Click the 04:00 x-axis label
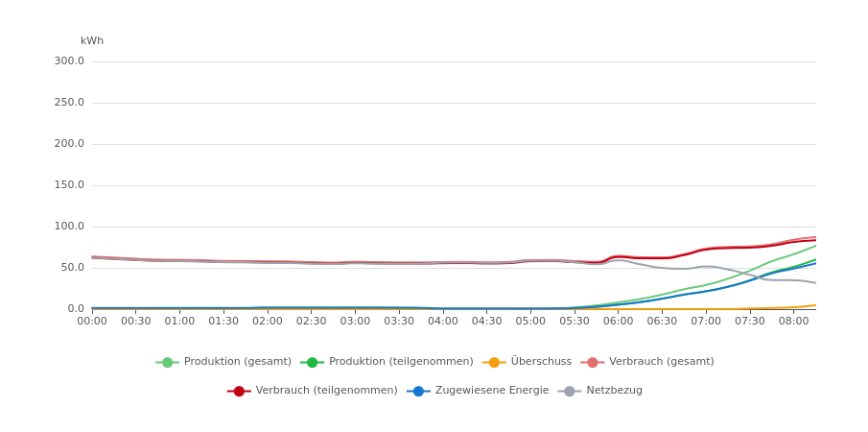This screenshot has height=432, width=868. (x=443, y=322)
